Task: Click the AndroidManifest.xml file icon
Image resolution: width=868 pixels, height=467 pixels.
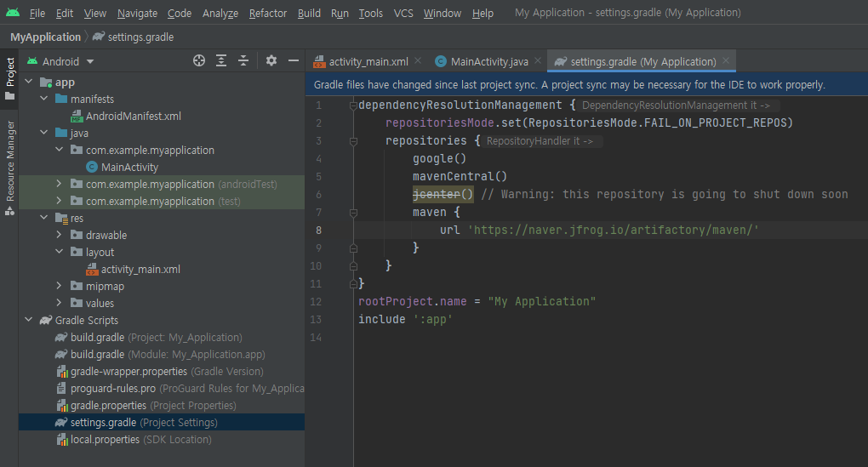Action: point(77,117)
